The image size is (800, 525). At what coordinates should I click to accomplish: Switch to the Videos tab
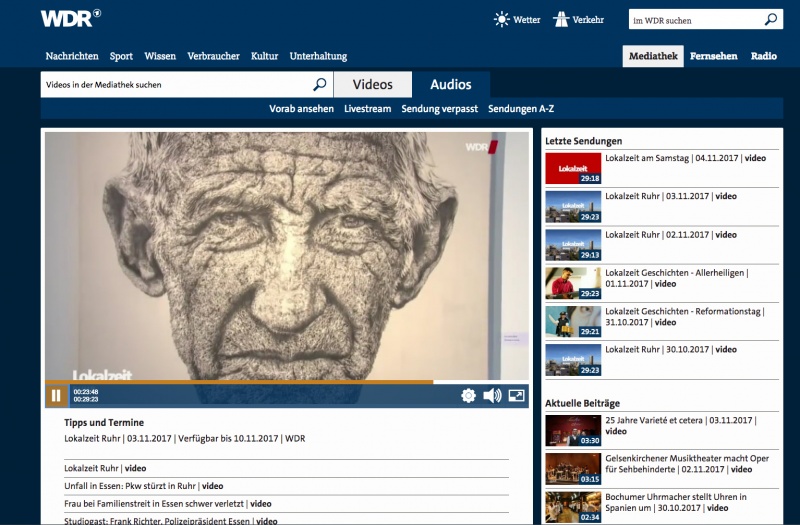point(373,84)
